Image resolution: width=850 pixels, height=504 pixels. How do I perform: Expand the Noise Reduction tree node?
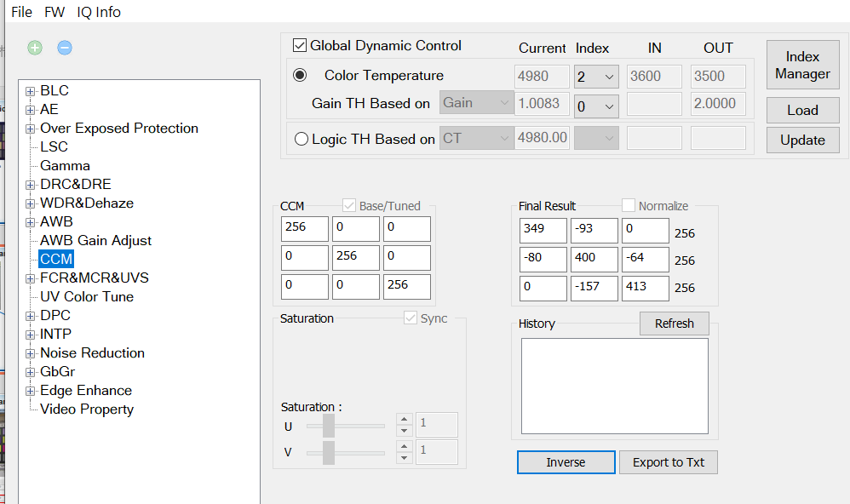pyautogui.click(x=31, y=353)
